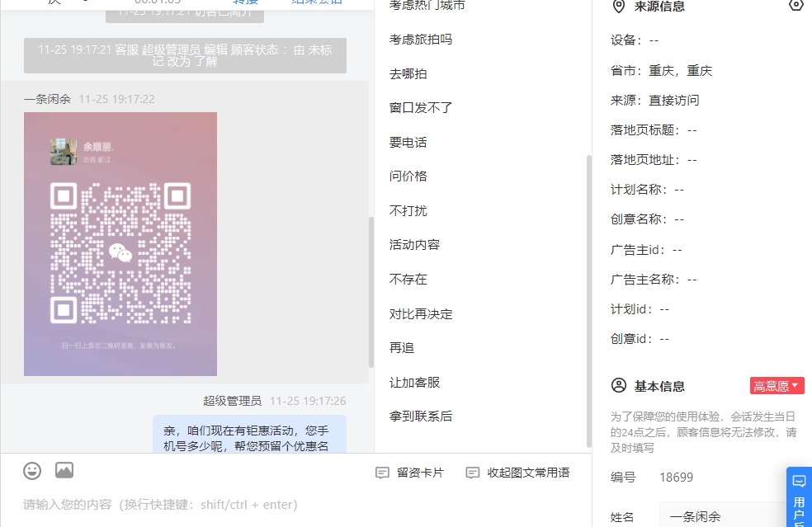Select quick reply 要电话
This screenshot has height=527, width=812.
408,143
